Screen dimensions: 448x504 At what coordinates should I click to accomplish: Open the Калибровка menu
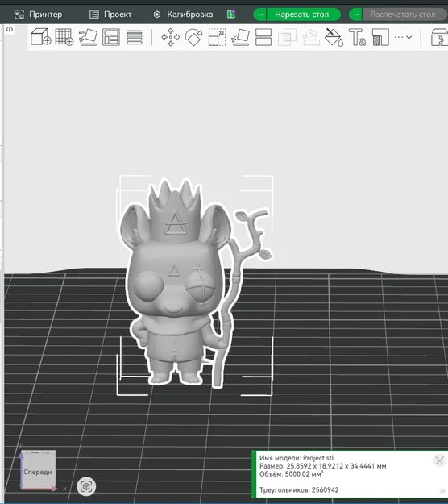click(x=183, y=15)
